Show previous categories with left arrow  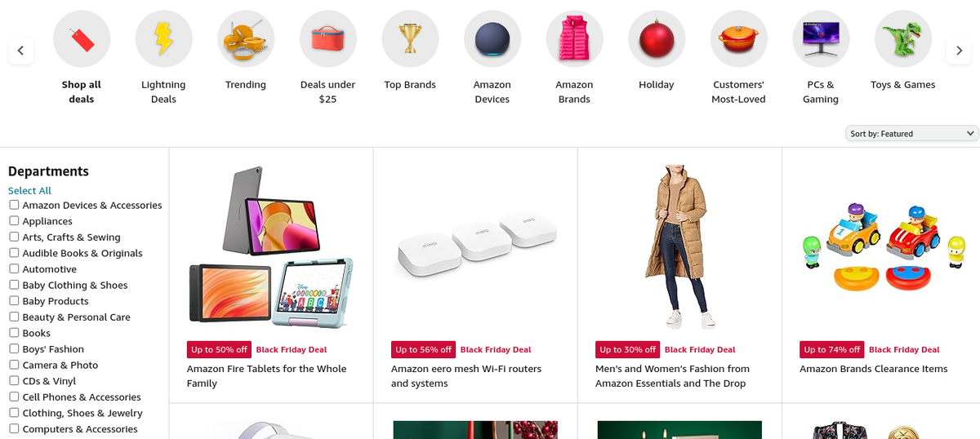coord(20,51)
